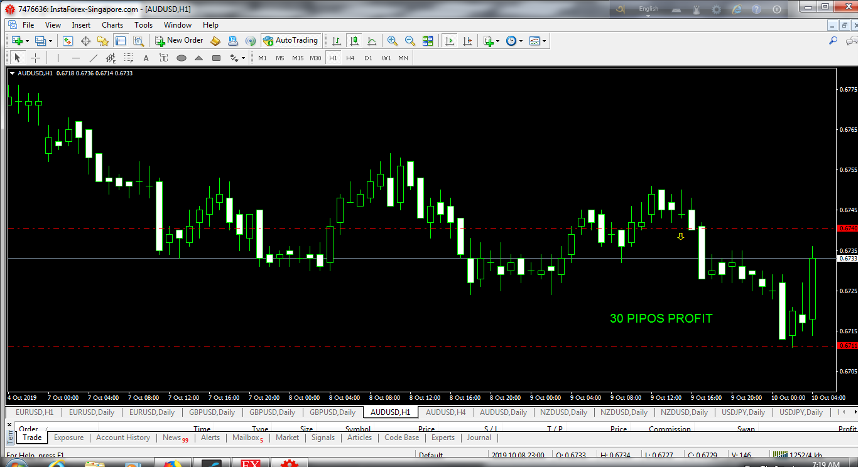Click the New Order button
The width and height of the screenshot is (868, 467).
180,41
